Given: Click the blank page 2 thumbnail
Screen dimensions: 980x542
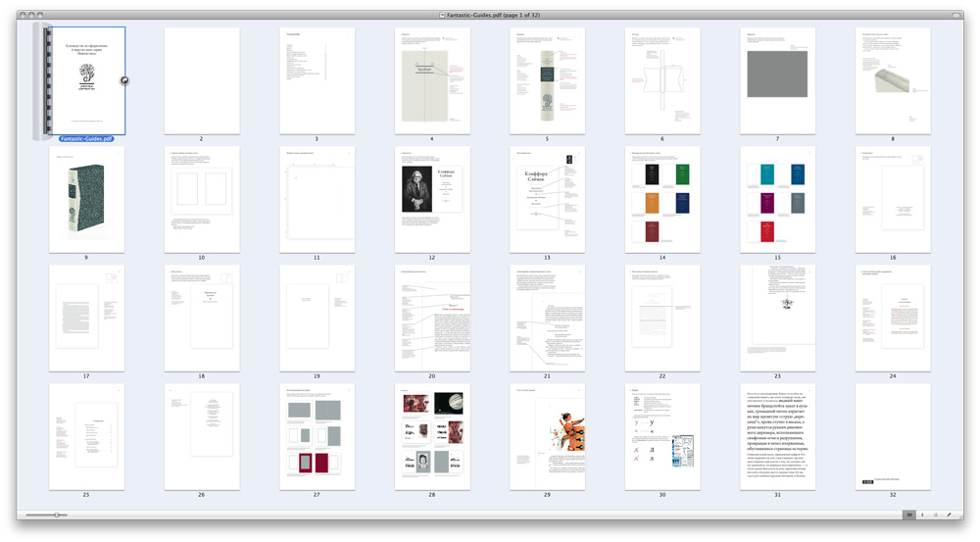Looking at the screenshot, I should (x=201, y=80).
